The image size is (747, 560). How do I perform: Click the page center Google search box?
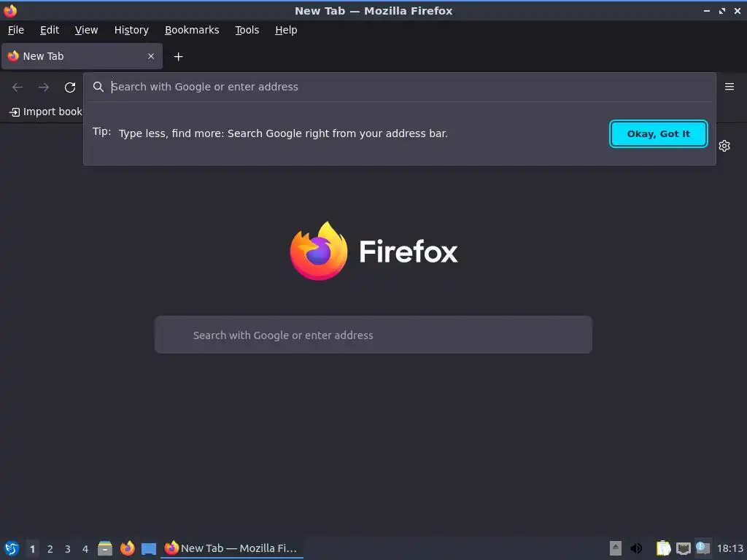coord(373,335)
